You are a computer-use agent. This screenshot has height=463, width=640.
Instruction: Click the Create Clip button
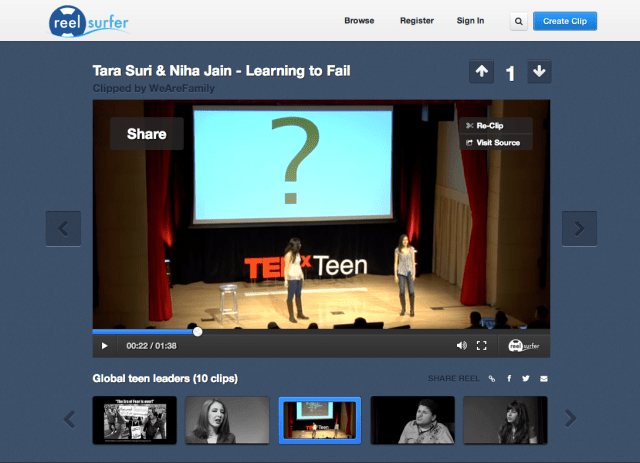pos(565,21)
